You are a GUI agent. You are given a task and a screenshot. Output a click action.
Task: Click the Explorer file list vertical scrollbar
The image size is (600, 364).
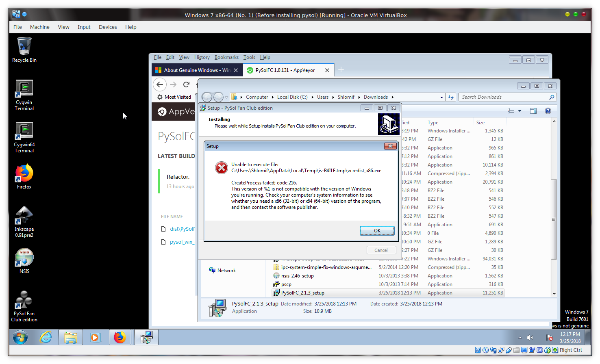tap(554, 219)
